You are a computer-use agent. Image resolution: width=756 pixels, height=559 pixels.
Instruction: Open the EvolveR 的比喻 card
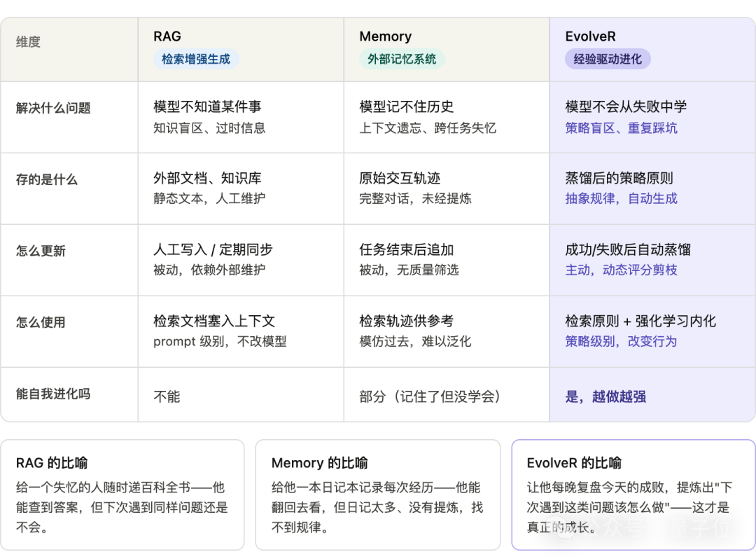[x=633, y=495]
